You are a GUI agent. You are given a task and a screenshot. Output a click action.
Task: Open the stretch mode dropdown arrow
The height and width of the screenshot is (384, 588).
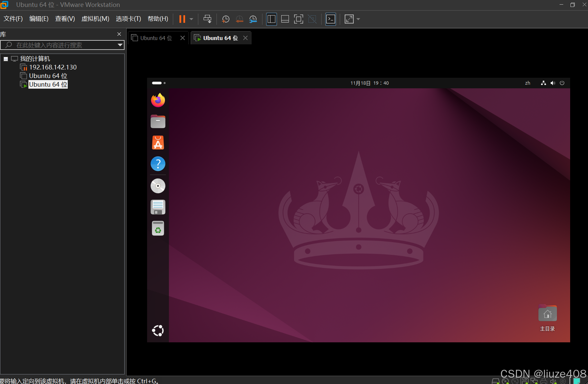tap(358, 19)
